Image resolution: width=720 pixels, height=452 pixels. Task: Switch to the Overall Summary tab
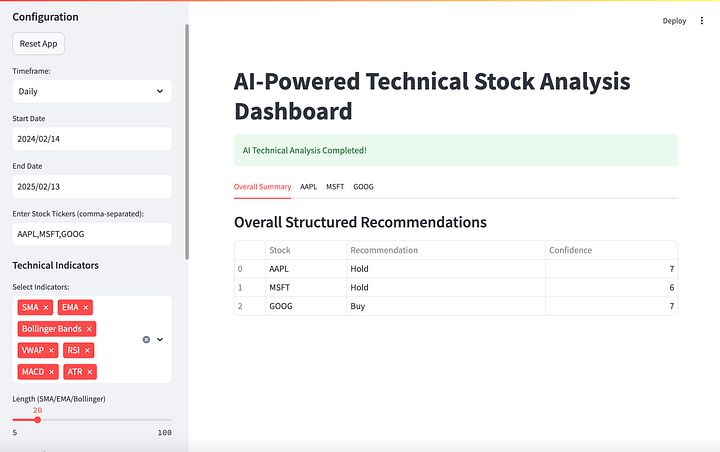click(x=262, y=186)
